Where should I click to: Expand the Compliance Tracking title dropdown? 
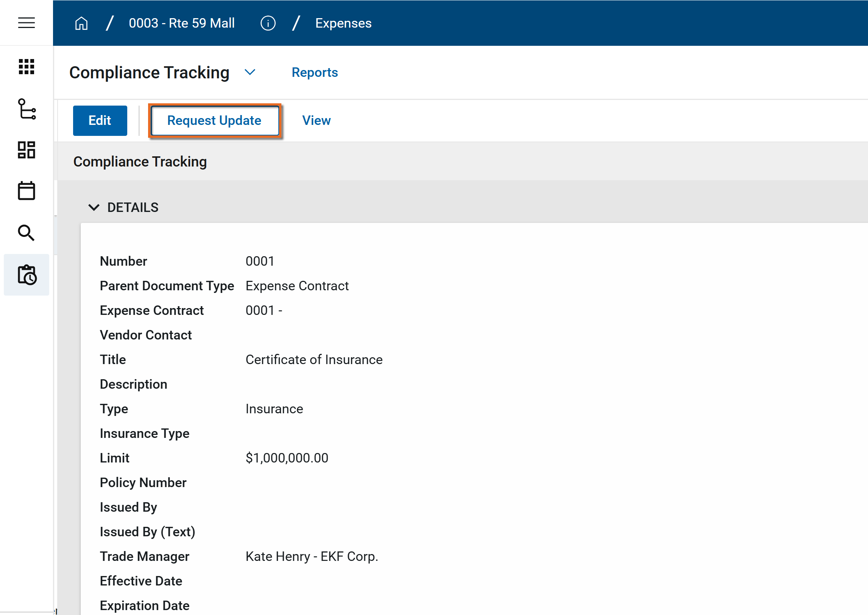[x=250, y=72]
